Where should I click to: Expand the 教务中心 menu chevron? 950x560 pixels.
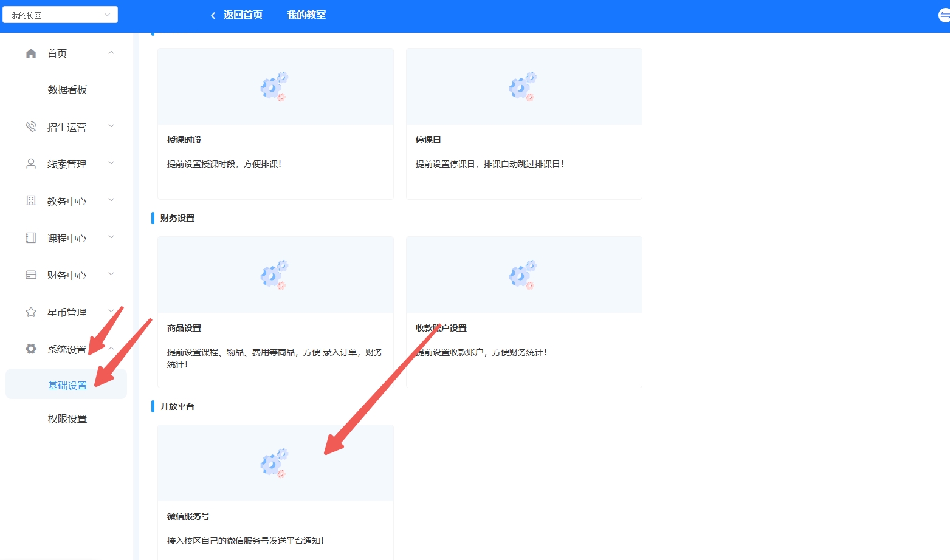(111, 200)
